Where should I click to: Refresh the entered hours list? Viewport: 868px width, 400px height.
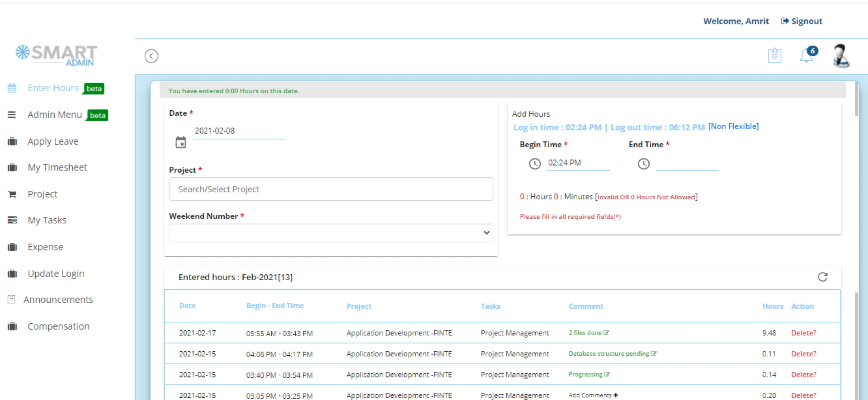(x=822, y=277)
